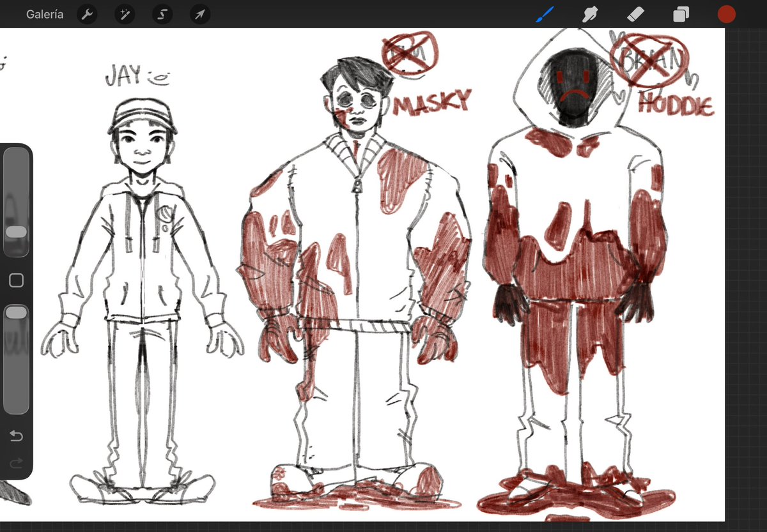This screenshot has width=767, height=532.
Task: Open the red color picker swatch
Action: 726,14
